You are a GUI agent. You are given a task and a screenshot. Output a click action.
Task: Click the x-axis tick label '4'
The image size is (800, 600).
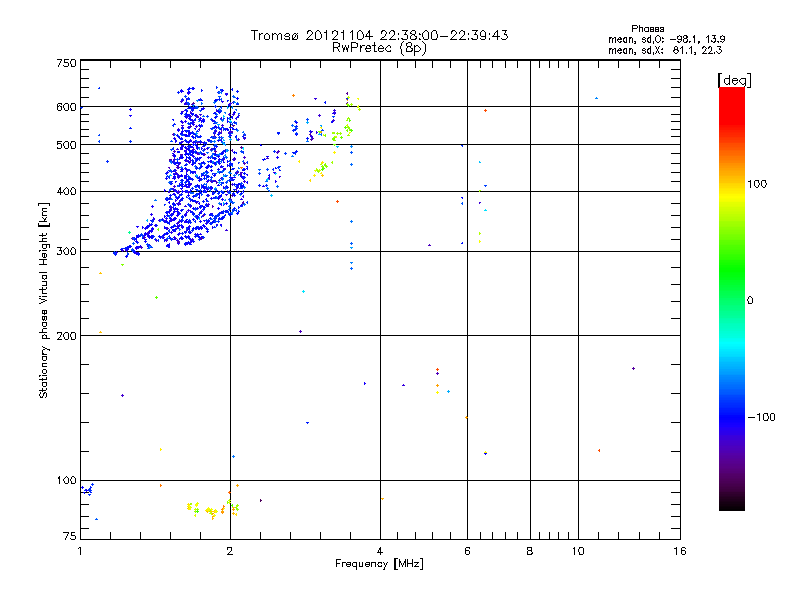point(380,551)
